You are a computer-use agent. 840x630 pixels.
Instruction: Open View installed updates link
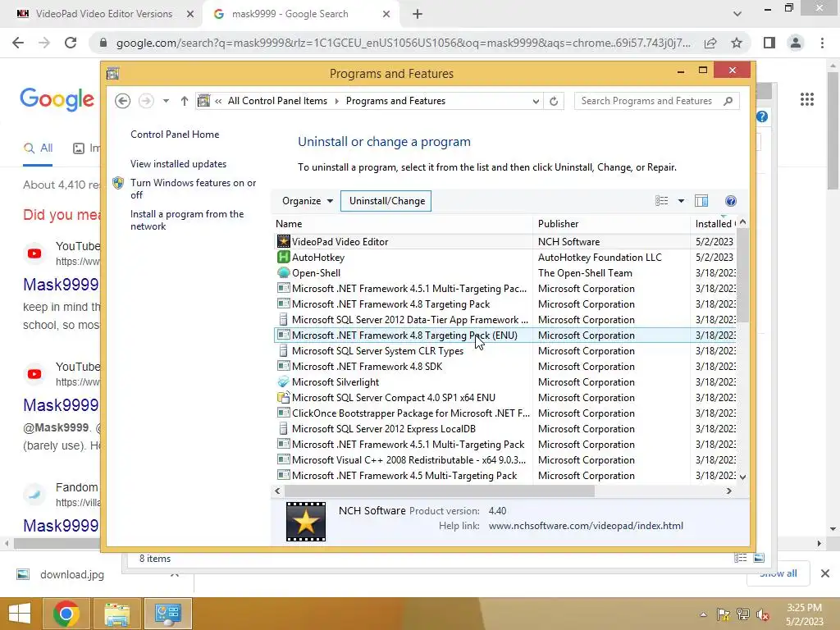pos(178,164)
